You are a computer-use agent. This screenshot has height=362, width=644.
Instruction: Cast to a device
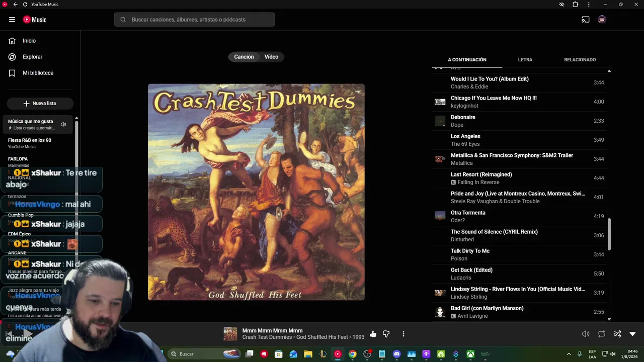click(x=586, y=20)
